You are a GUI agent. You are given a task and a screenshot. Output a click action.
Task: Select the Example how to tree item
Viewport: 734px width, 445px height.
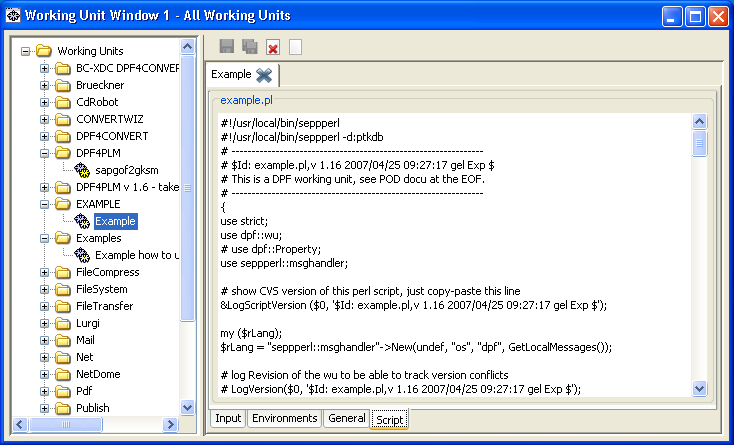[x=137, y=255]
